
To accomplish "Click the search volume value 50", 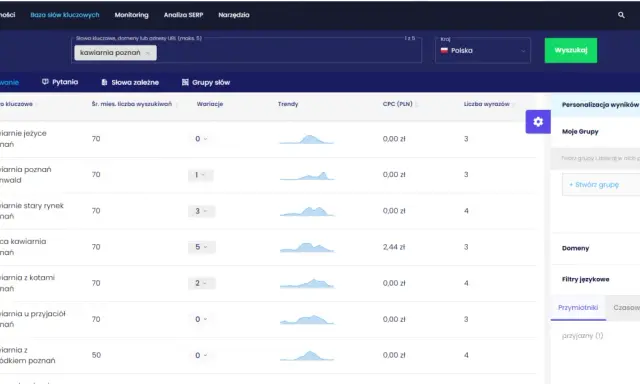I will coord(96,355).
